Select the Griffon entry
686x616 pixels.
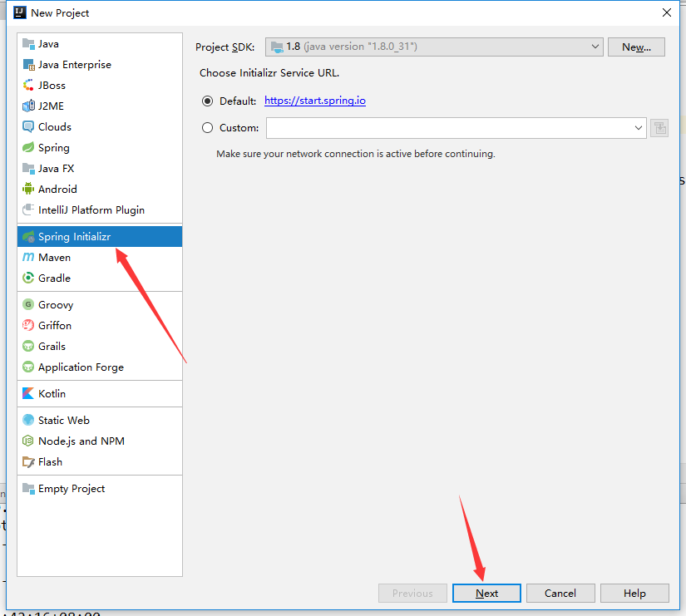[100, 326]
